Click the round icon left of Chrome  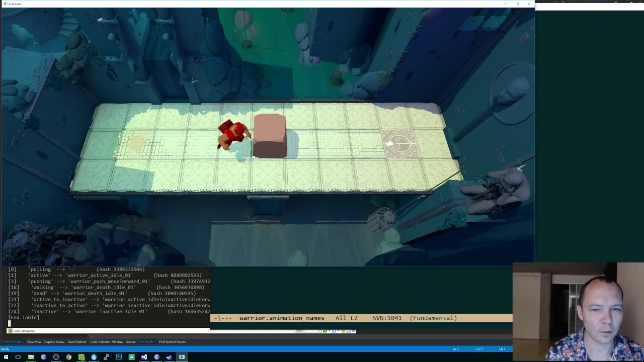56,357
